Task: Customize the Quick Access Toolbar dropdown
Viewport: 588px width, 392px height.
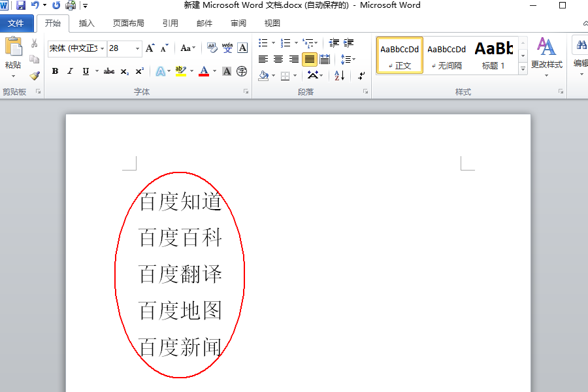Action: pos(85,6)
